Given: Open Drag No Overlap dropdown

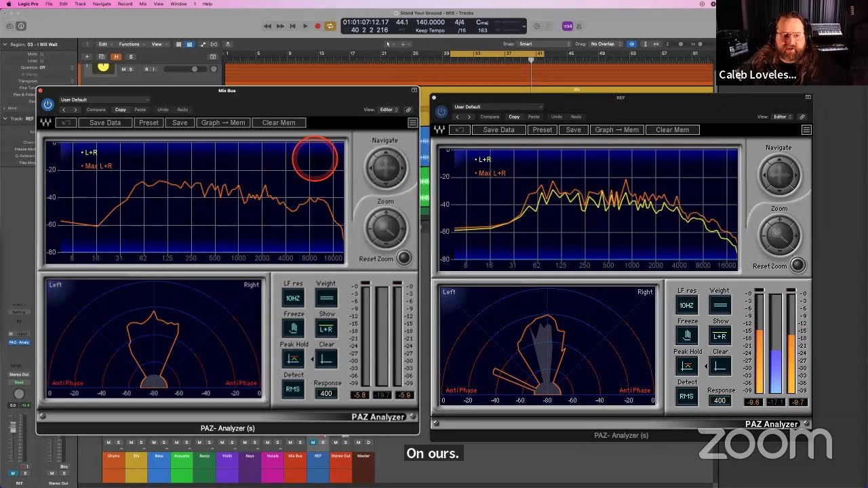Looking at the screenshot, I should pyautogui.click(x=606, y=44).
